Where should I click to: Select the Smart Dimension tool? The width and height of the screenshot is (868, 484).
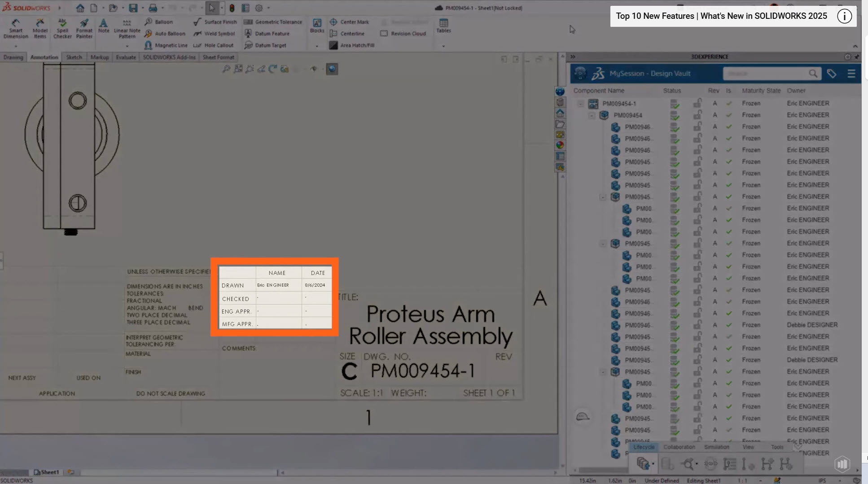[16, 28]
